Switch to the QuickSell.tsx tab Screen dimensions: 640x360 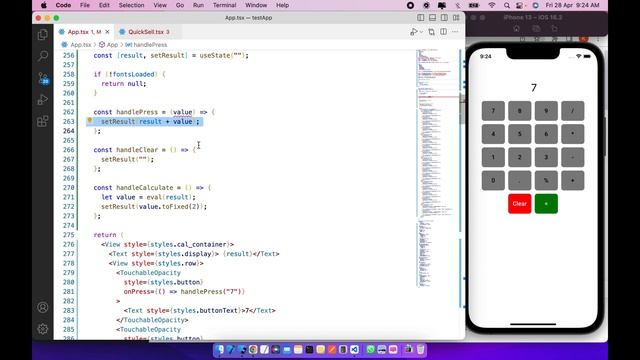(145, 32)
